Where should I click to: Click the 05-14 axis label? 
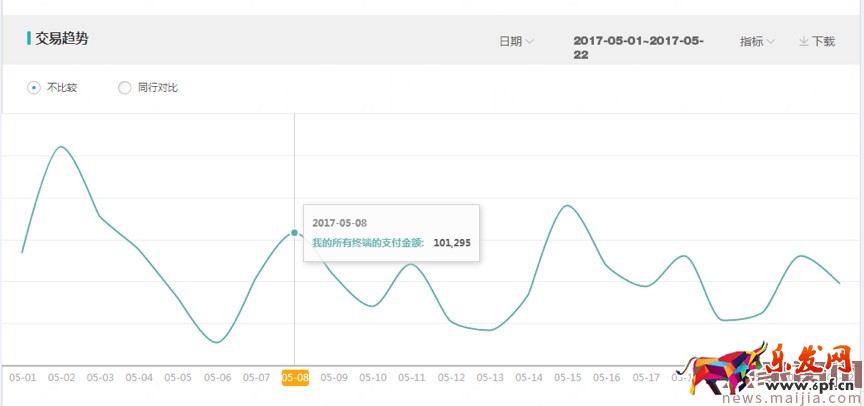(x=529, y=377)
